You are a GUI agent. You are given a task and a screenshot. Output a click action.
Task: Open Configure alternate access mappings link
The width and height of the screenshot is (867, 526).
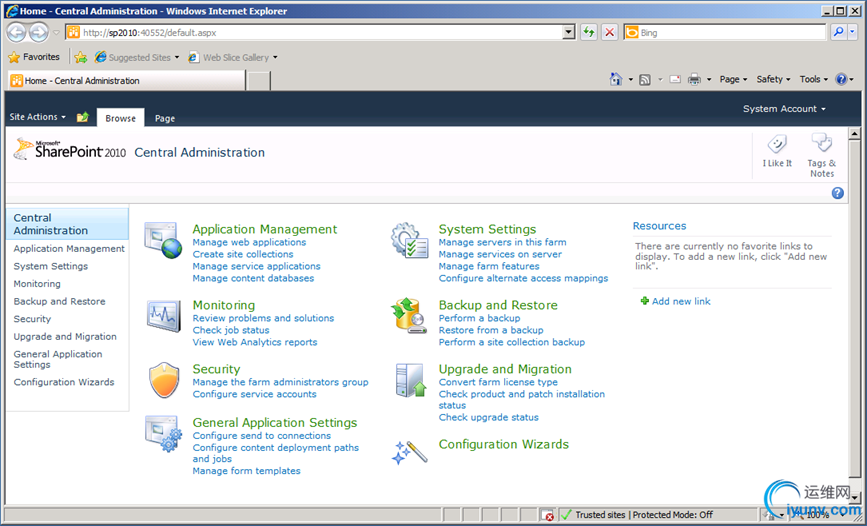(x=523, y=278)
